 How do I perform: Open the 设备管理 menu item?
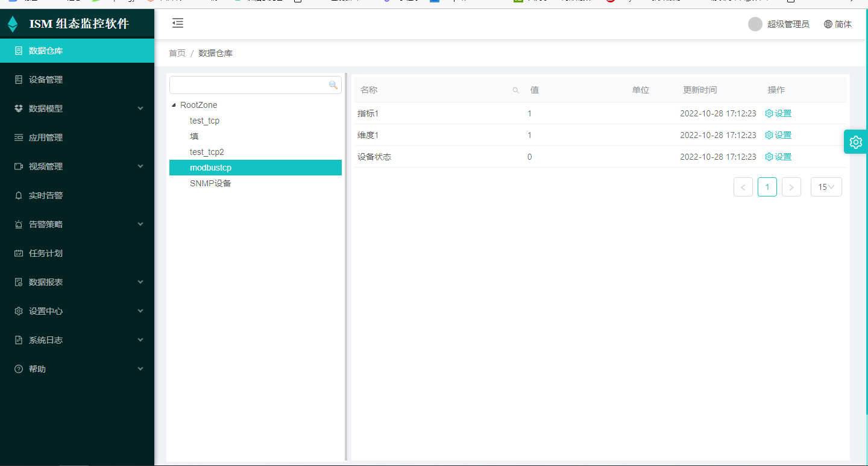tap(77, 80)
